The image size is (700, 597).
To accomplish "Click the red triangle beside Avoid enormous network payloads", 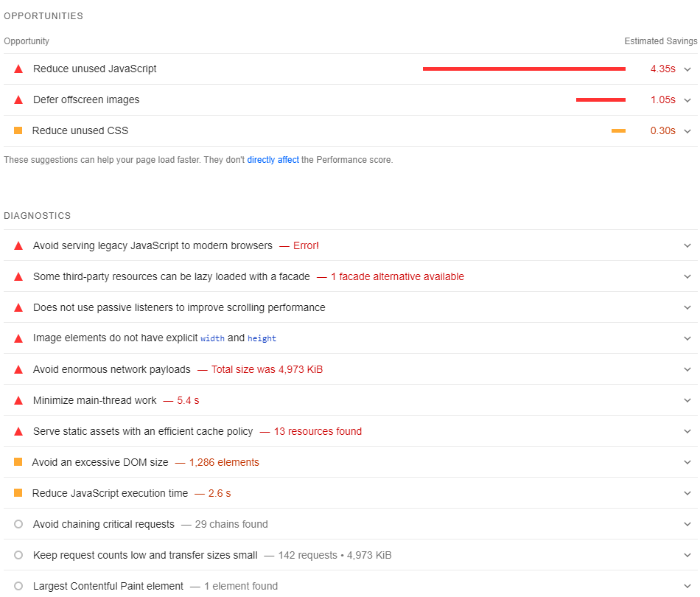I will (18, 369).
